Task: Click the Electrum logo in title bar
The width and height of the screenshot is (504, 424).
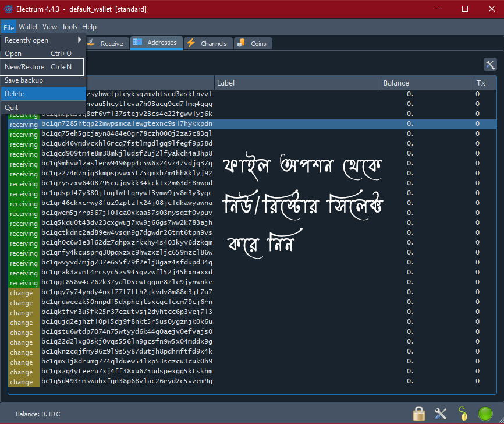Action: pos(9,9)
